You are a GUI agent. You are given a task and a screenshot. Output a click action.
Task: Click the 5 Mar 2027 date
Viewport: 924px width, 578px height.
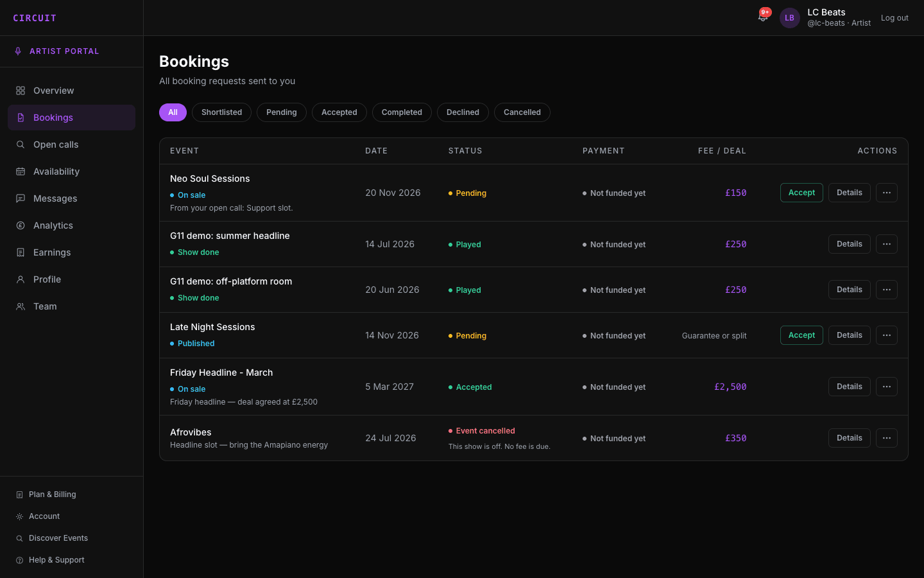[389, 387]
